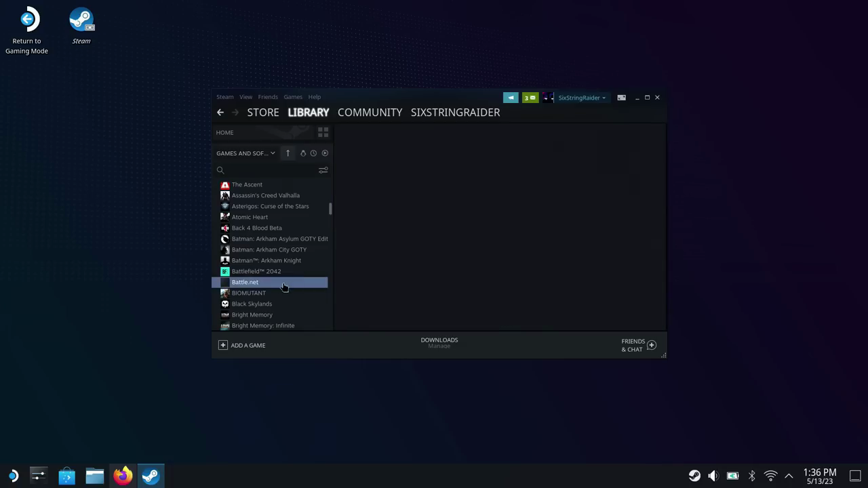This screenshot has height=488, width=868.
Task: Click the Battlefield 2042 teal game icon
Action: click(225, 271)
